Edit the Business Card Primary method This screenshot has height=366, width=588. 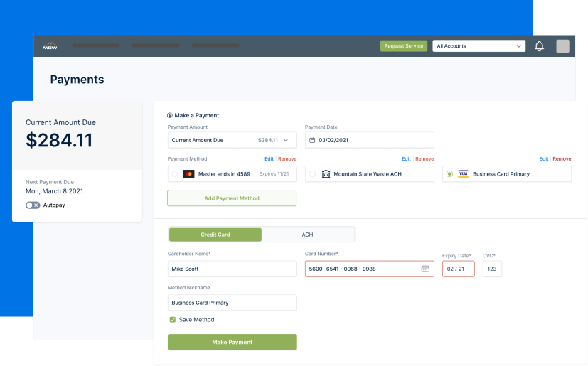(x=544, y=159)
